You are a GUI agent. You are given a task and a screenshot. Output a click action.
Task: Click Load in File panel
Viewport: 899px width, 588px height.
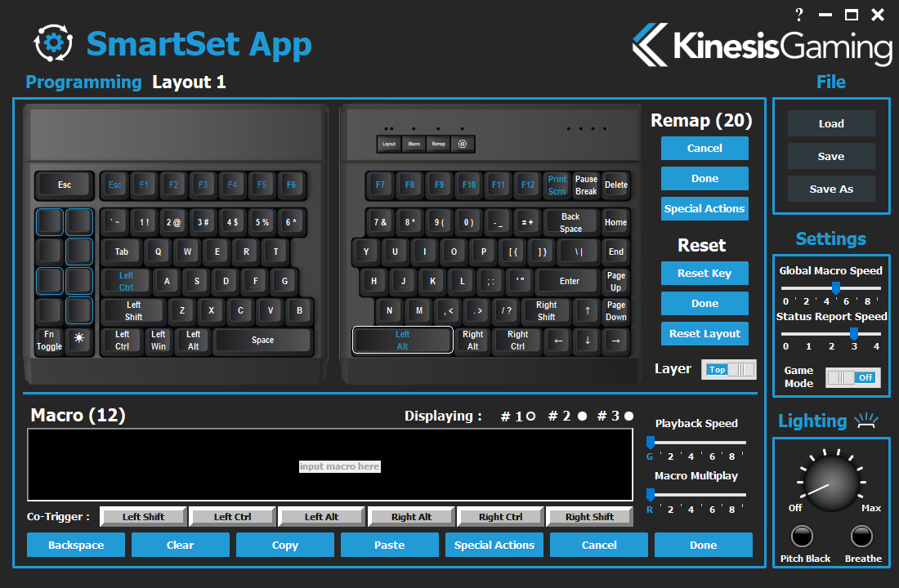(x=831, y=123)
